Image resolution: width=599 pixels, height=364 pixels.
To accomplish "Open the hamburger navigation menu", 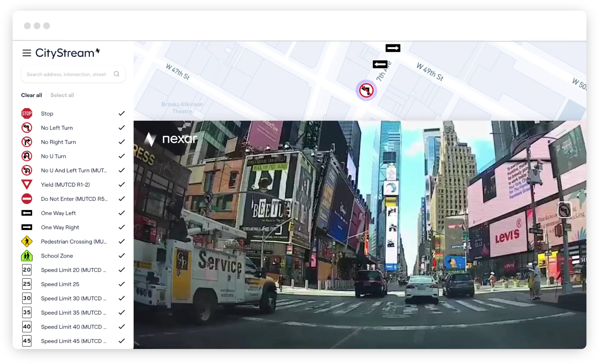I will (27, 53).
